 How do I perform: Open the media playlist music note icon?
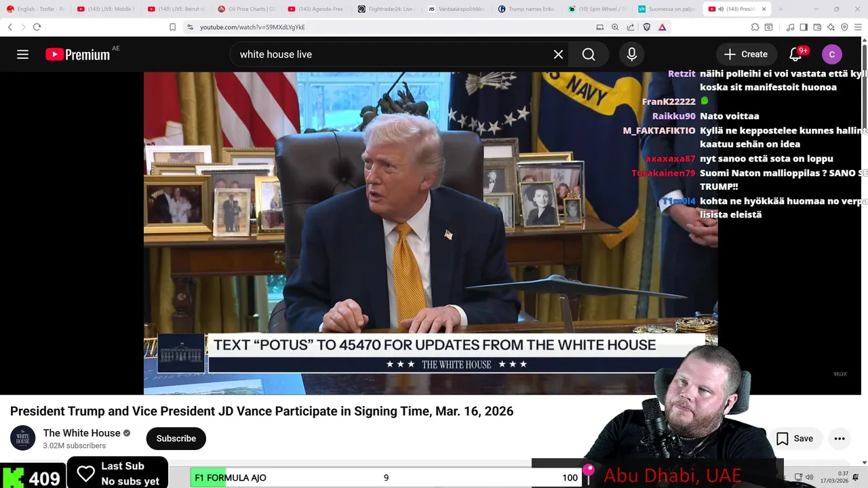[790, 27]
